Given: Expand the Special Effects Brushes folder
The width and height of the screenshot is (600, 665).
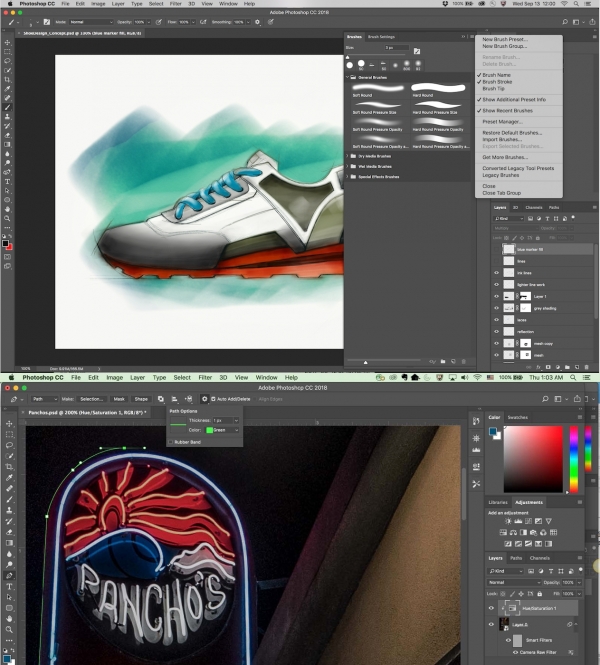Looking at the screenshot, I should [347, 176].
